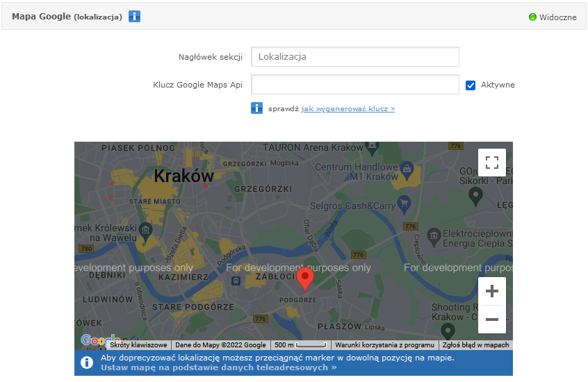Open Skróty klawiszowe map button
588x382 pixels.
coord(138,345)
